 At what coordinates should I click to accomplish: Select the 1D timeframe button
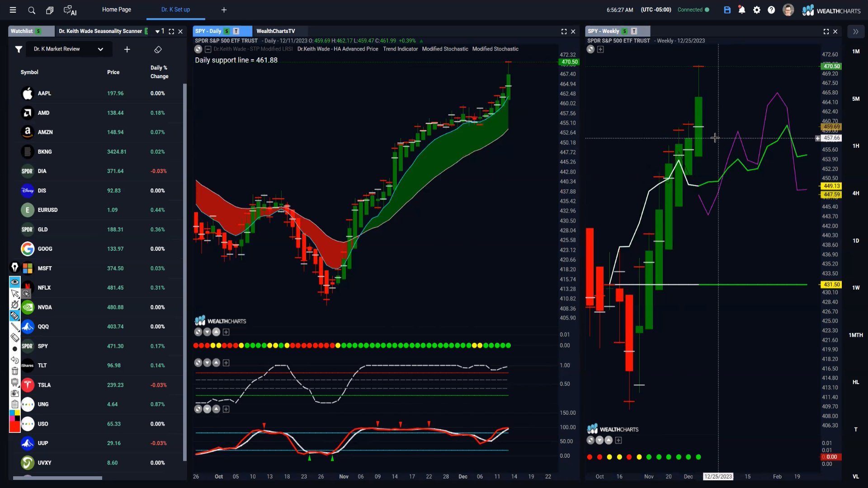click(856, 241)
